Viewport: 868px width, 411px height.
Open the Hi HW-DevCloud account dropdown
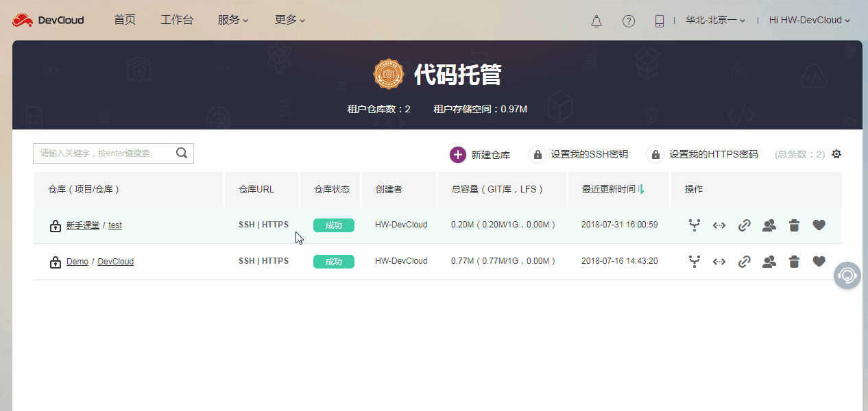tap(809, 20)
